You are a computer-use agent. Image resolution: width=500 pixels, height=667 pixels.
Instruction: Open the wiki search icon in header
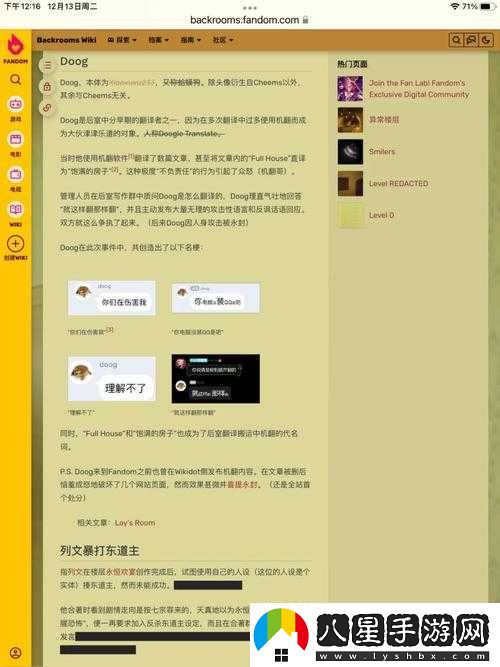pyautogui.click(x=456, y=40)
